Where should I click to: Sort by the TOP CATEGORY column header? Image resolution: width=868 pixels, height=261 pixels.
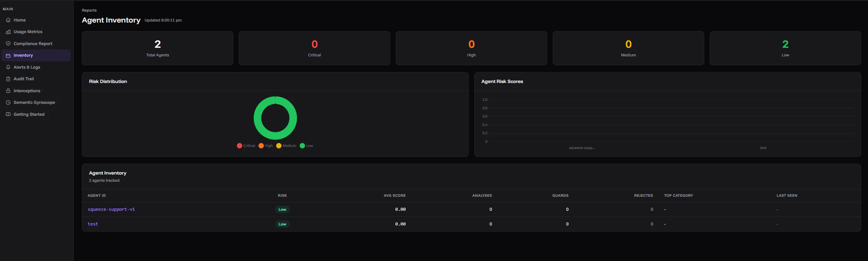(678, 196)
